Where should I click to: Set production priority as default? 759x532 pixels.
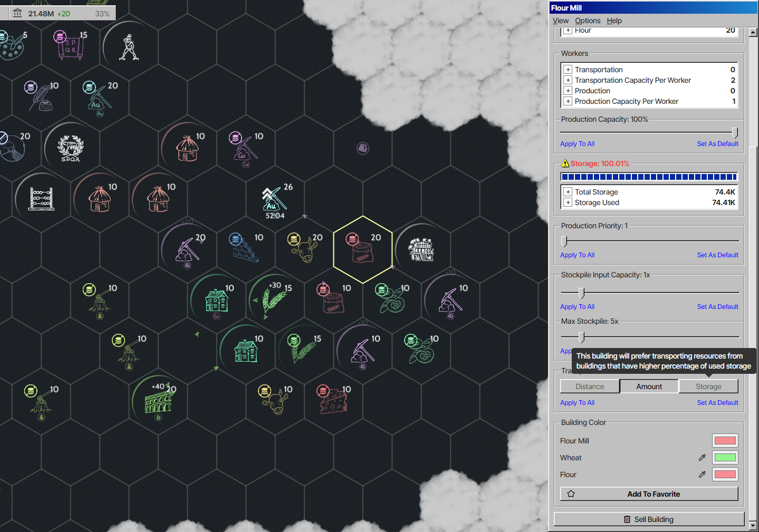coord(717,255)
